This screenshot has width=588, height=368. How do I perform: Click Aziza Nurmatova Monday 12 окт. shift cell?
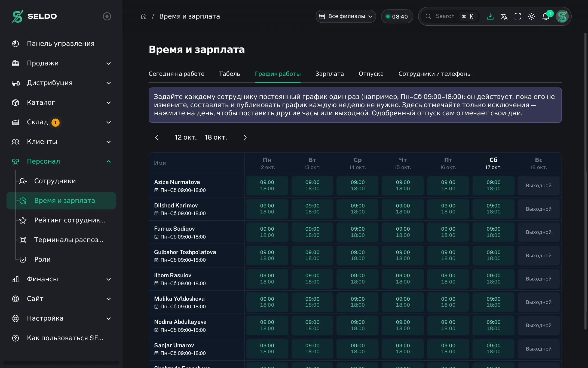pyautogui.click(x=267, y=185)
